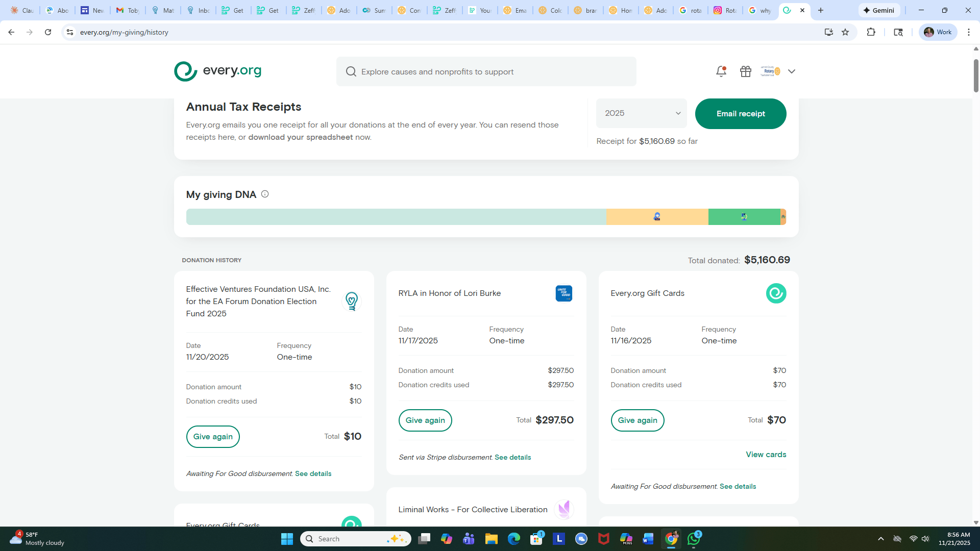
Task: Click download your spreadsheet link
Action: tap(300, 137)
